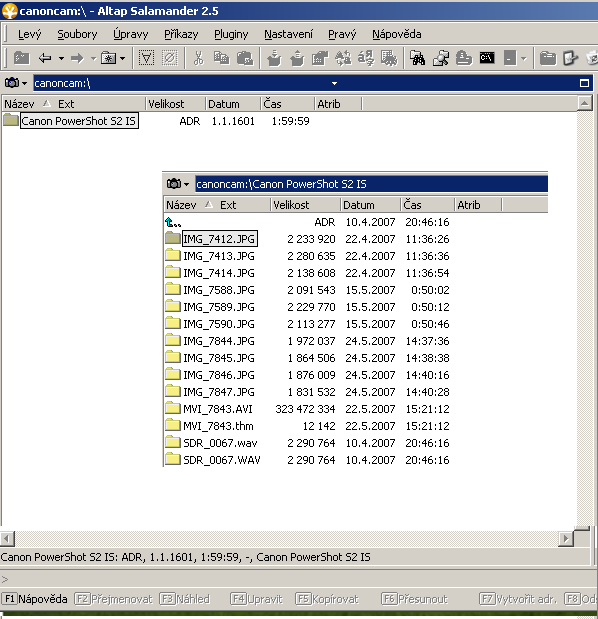Sort main panel by Velikost column
The height and width of the screenshot is (619, 598).
point(175,104)
